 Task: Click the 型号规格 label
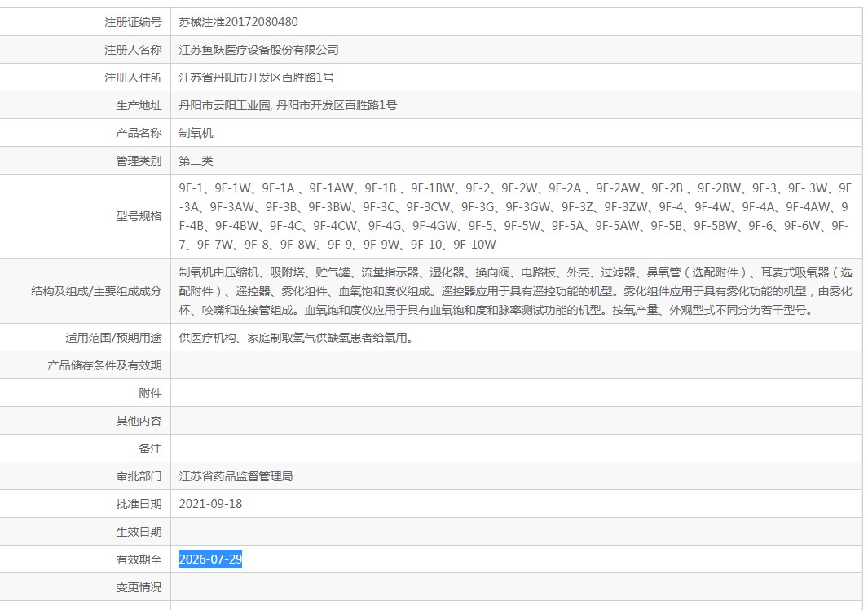(139, 216)
